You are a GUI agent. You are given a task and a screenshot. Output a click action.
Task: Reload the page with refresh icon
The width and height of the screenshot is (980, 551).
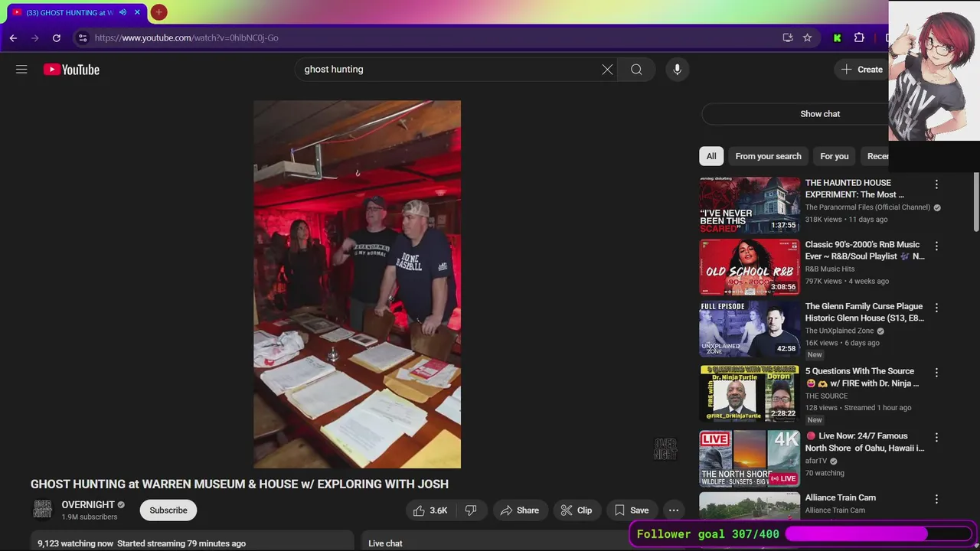pos(57,37)
